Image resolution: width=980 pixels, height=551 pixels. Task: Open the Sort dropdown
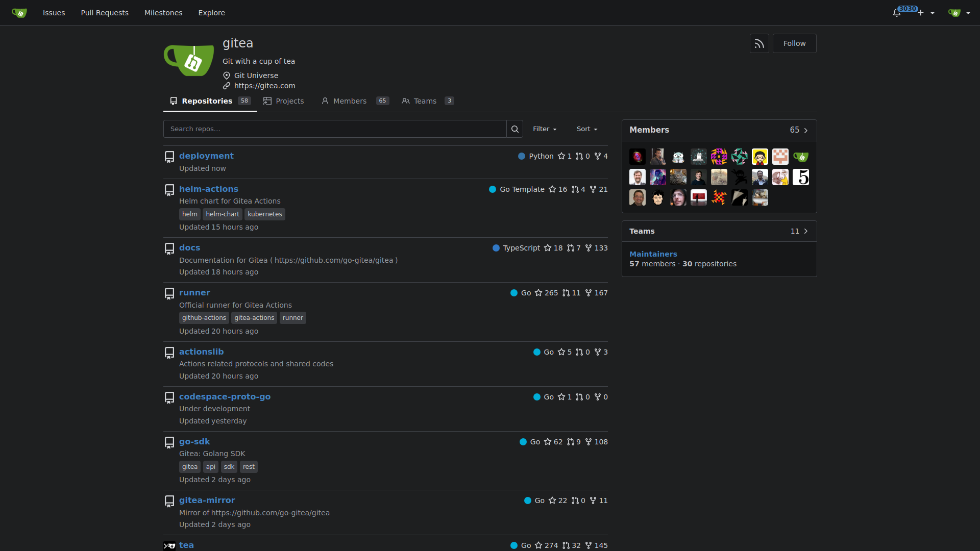[x=587, y=129]
